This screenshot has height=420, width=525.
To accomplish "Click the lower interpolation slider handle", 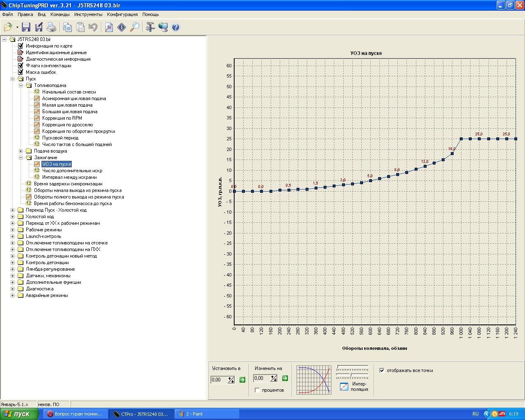I will click(351, 375).
